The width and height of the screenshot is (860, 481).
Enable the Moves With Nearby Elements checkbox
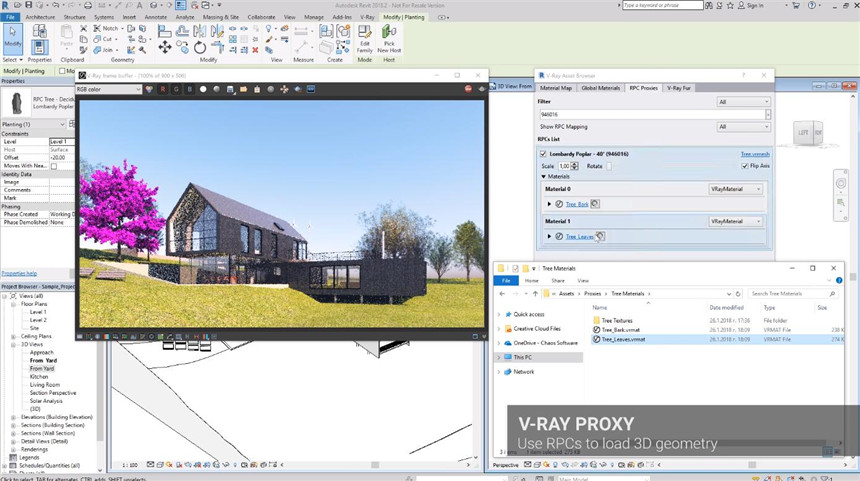coord(54,166)
